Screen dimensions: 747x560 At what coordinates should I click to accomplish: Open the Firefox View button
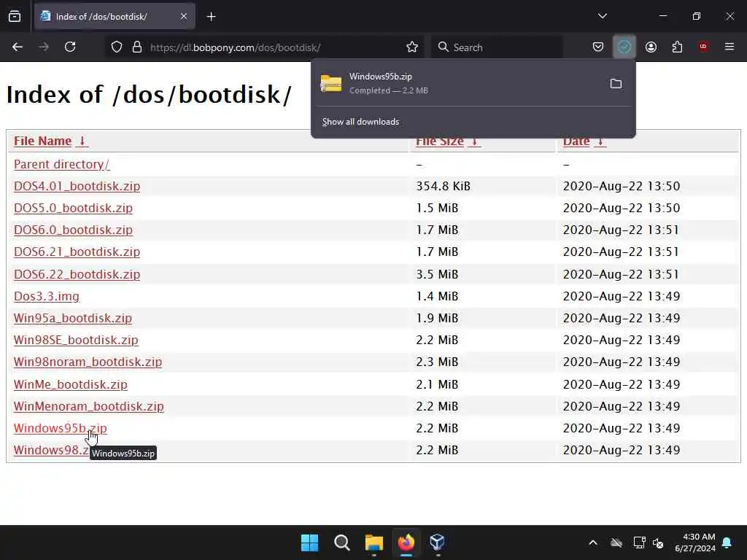15,17
